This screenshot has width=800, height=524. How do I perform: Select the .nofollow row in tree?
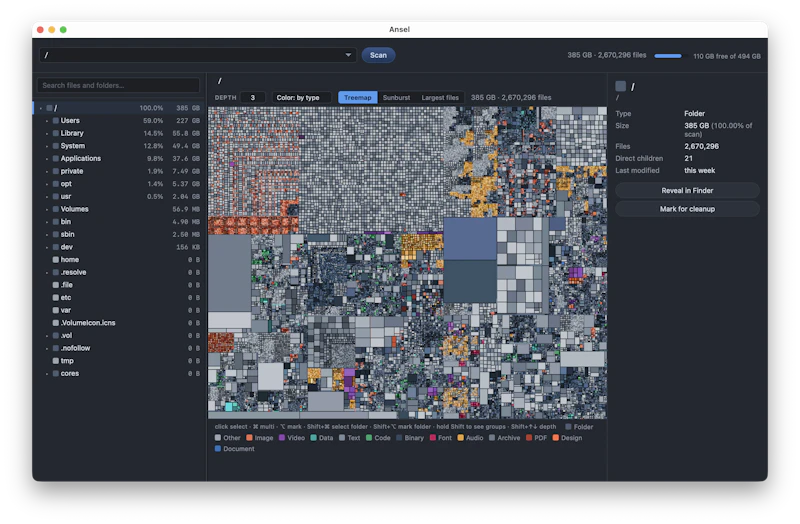[x=118, y=348]
